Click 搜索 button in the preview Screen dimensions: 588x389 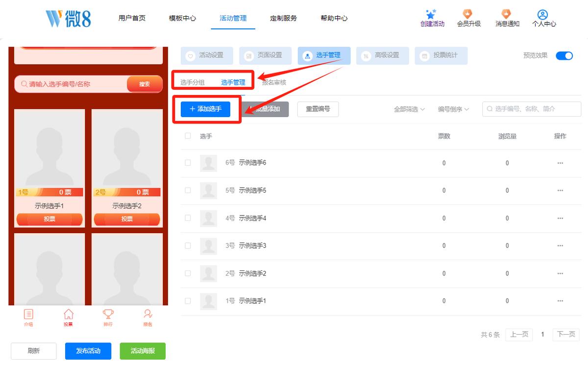click(x=145, y=84)
